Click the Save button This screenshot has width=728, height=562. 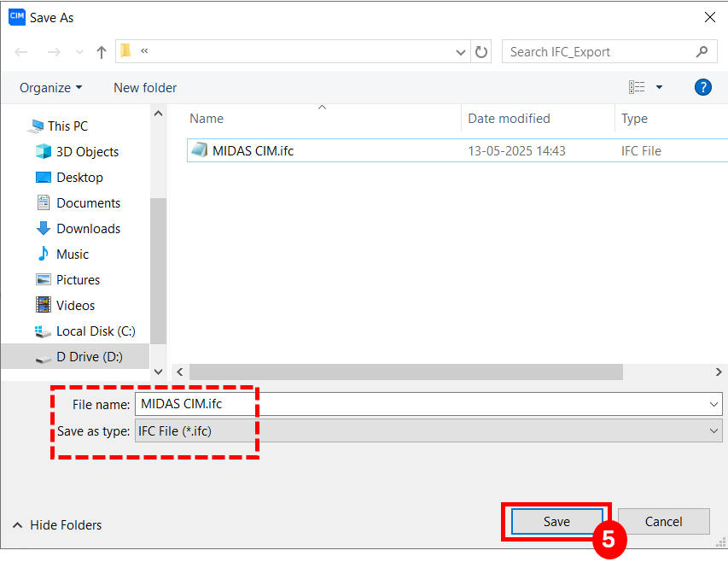[x=556, y=522]
